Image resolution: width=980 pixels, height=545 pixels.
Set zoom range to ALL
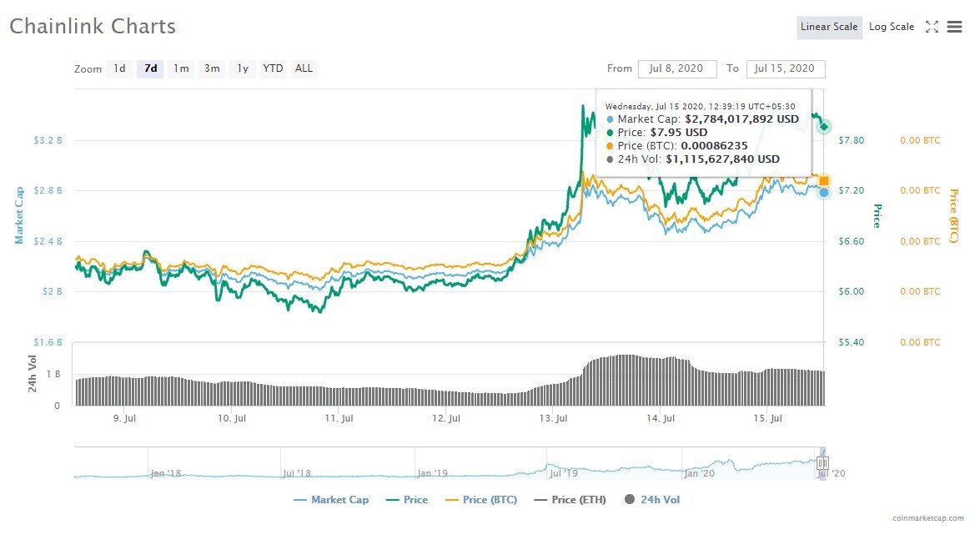click(x=304, y=68)
